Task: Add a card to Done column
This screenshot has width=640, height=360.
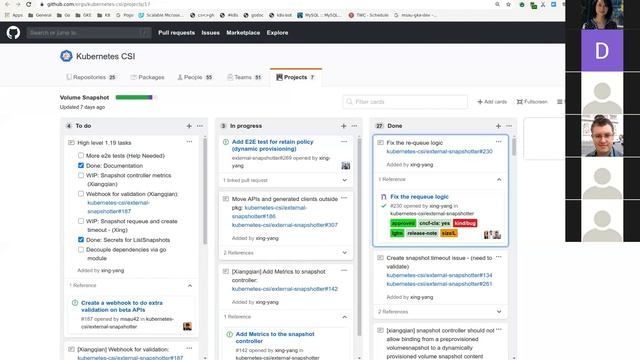Action: (x=498, y=126)
